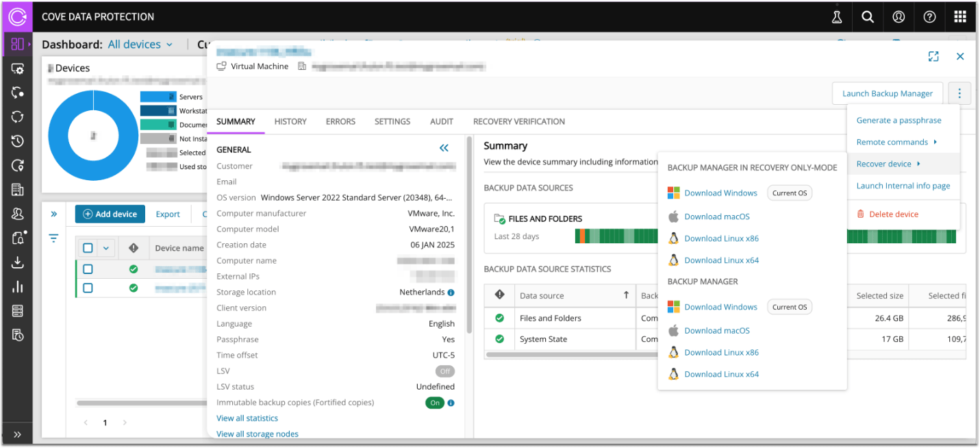
Task: Collapse the GENERAL panel with double chevron
Action: pos(444,148)
